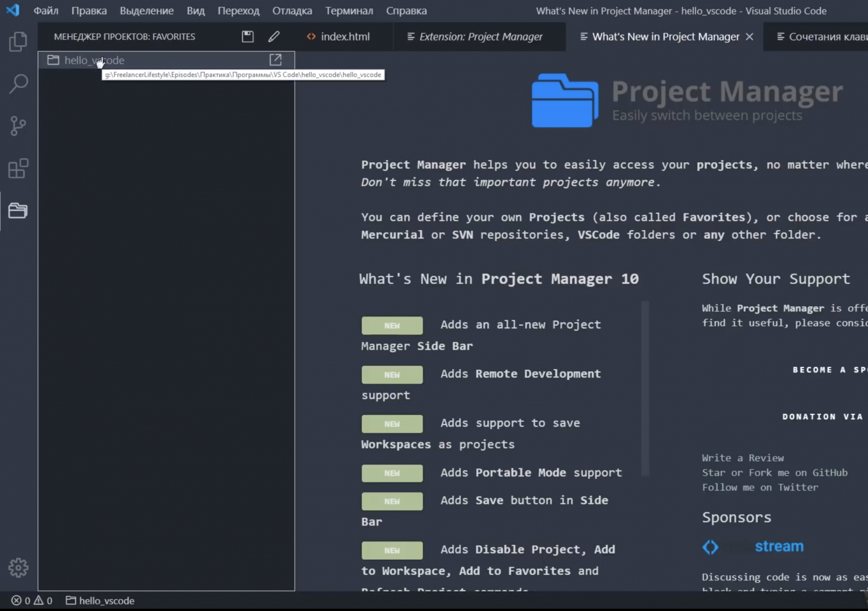The image size is (868, 611).
Task: Click NEW badge beside Save button in Side Bar
Action: pos(392,501)
